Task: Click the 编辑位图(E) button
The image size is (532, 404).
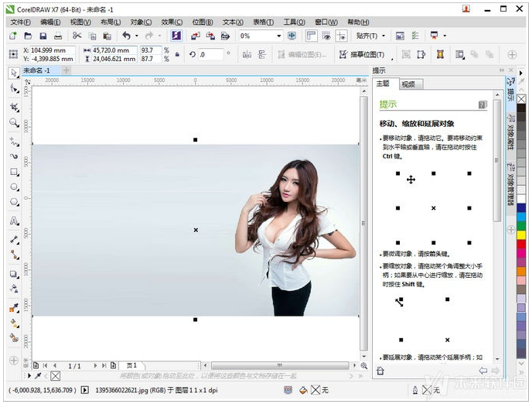Action: pyautogui.click(x=300, y=54)
